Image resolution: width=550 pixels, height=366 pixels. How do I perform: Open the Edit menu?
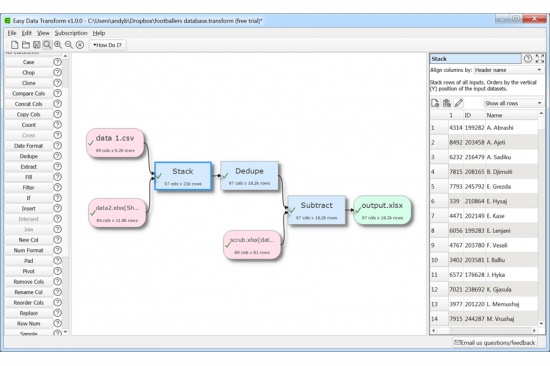27,33
